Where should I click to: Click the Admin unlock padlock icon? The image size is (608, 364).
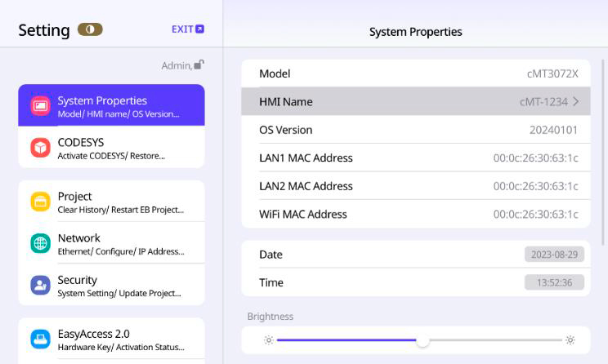[x=199, y=64]
